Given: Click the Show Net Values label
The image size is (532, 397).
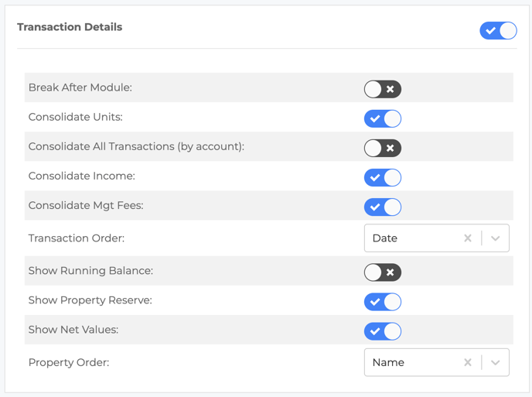Looking at the screenshot, I should (73, 330).
